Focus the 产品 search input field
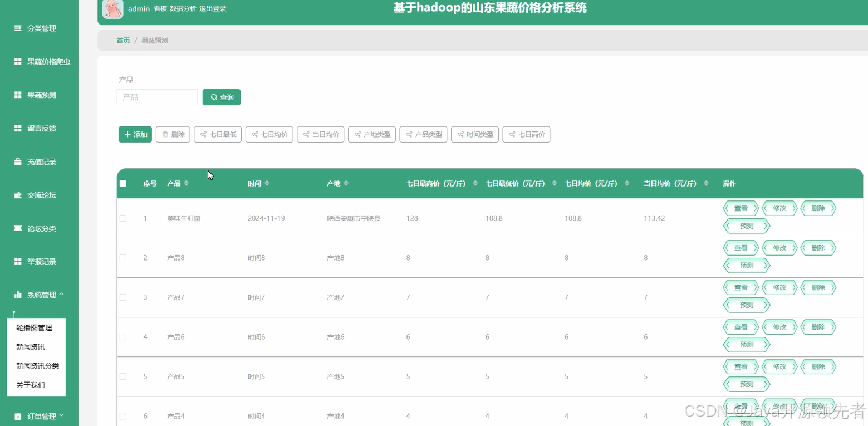Viewport: 868px width, 426px height. click(x=157, y=97)
